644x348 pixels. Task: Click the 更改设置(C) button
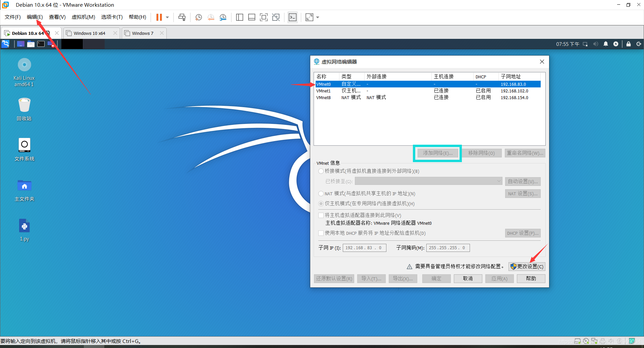click(527, 267)
